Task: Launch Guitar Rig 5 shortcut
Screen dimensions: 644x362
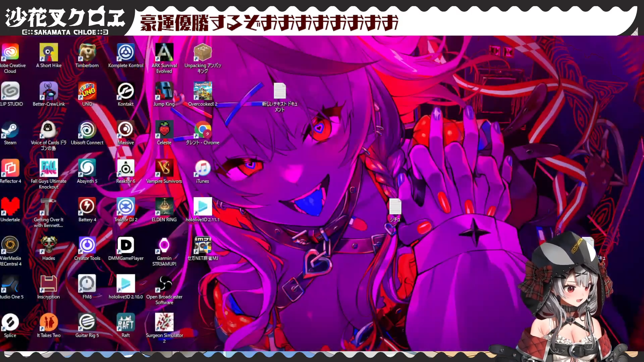Action: (87, 322)
